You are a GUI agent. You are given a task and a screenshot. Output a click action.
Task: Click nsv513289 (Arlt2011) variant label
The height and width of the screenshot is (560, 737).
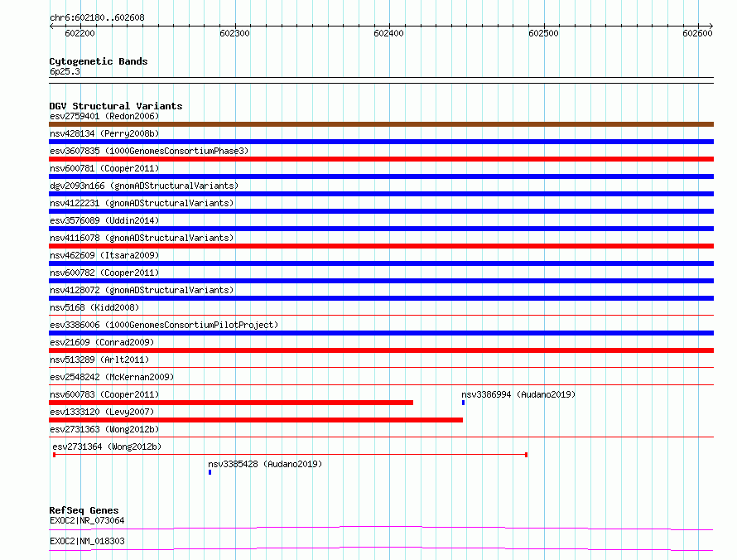click(99, 360)
